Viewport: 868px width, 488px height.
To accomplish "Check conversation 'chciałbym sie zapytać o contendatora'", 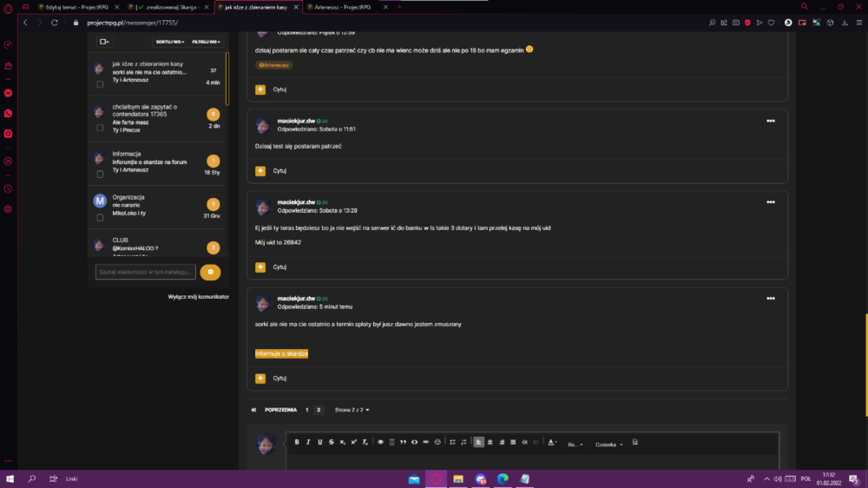I will point(100,128).
